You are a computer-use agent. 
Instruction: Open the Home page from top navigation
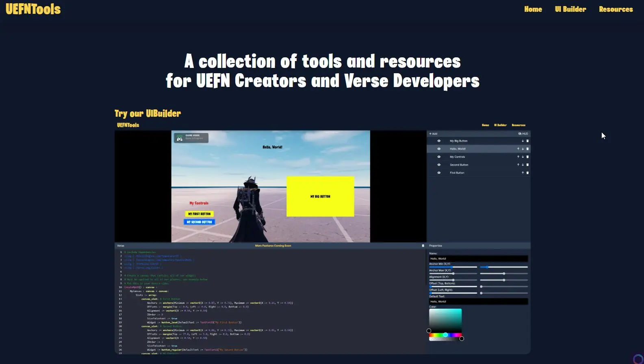(533, 9)
